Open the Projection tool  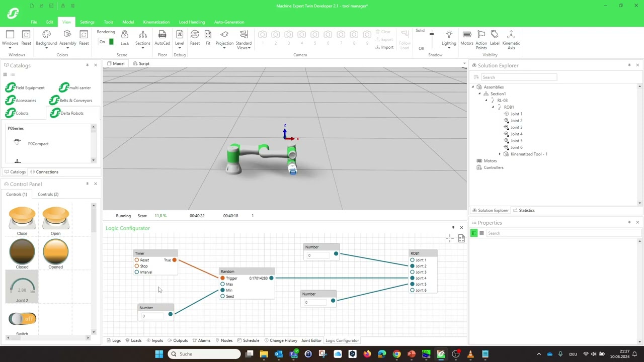coord(224,38)
